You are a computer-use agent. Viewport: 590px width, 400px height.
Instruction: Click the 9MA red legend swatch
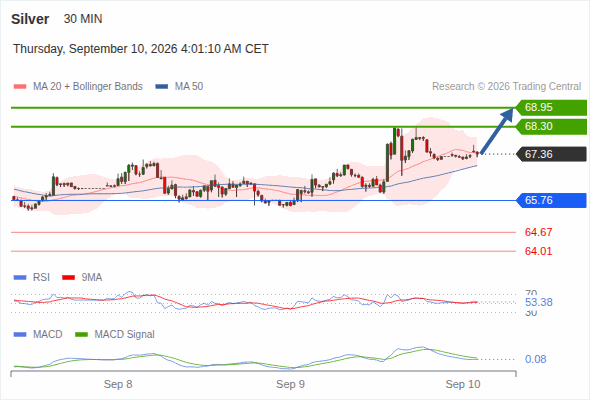coord(68,278)
